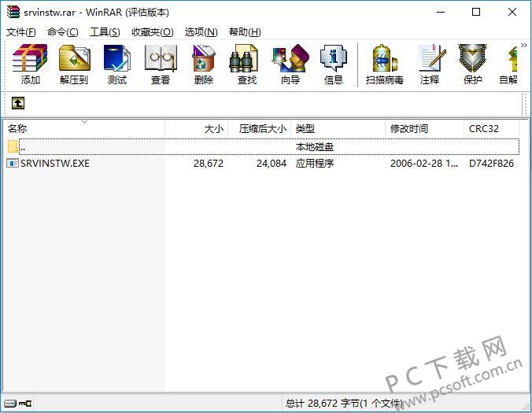This screenshot has width=532, height=413.
Task: Click the 大小 size column header
Action: coord(213,128)
